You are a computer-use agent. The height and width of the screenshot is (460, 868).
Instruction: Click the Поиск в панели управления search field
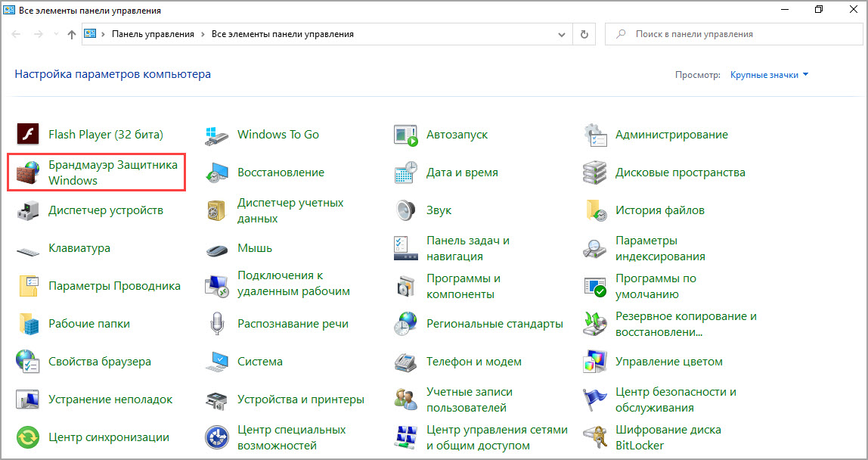733,34
